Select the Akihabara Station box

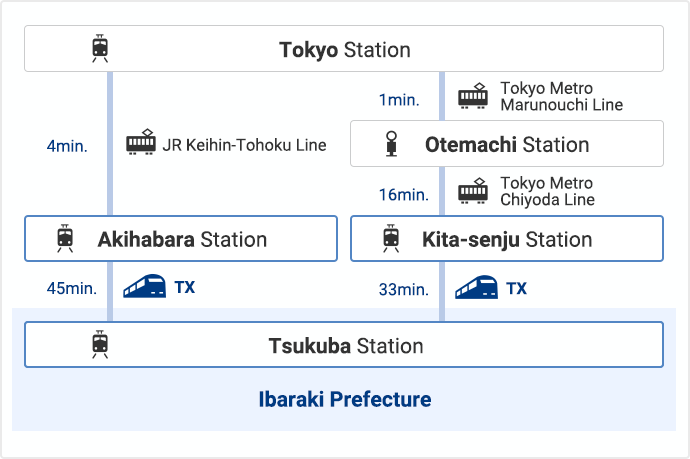(181, 239)
